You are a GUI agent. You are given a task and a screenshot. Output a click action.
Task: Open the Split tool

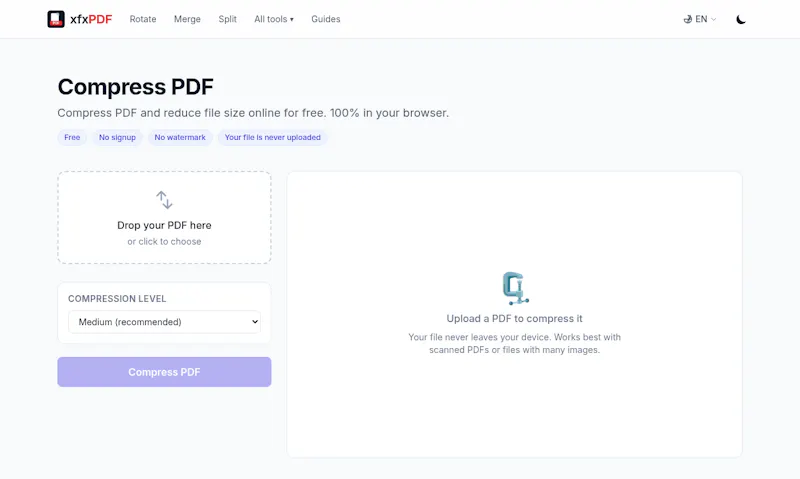tap(228, 19)
